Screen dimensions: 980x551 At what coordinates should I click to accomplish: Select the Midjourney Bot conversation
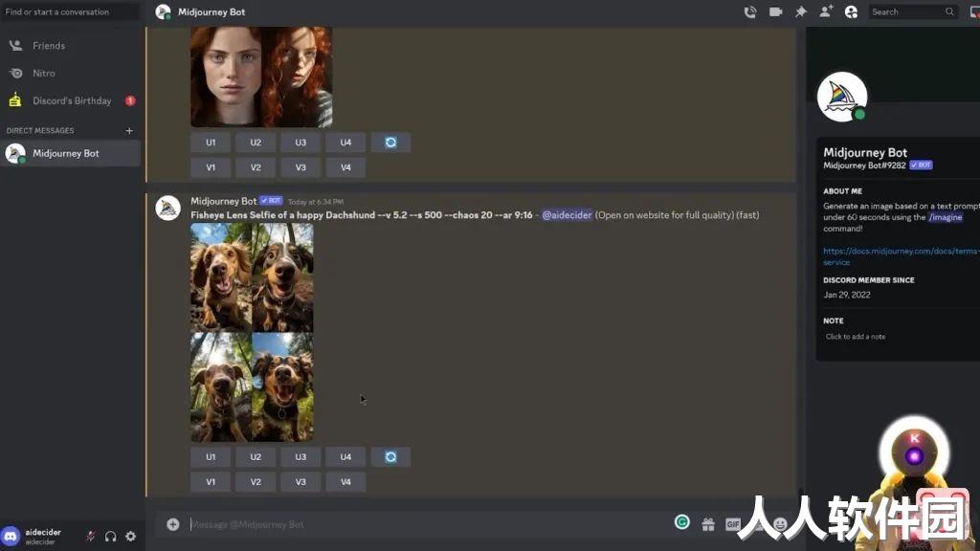[71, 154]
